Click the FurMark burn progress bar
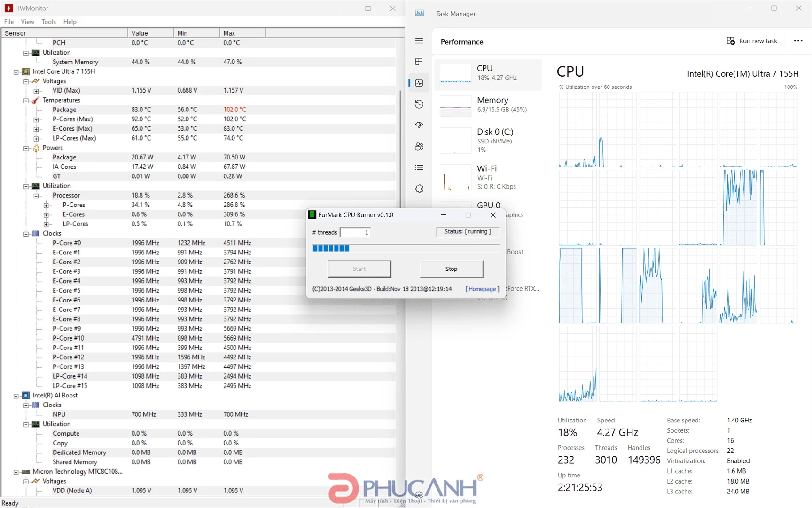Image resolution: width=812 pixels, height=508 pixels. point(406,248)
